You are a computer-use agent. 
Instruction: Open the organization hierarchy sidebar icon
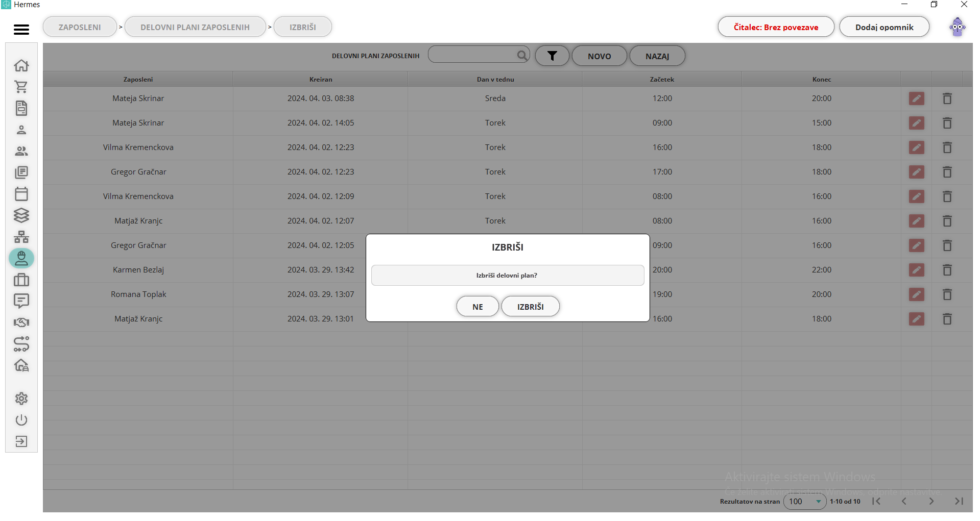coord(21,237)
